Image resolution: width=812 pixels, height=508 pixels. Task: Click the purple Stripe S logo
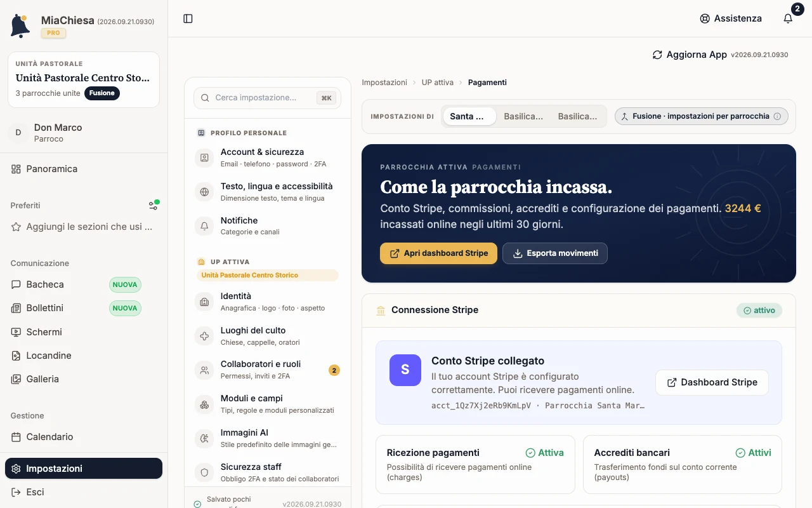tap(405, 370)
